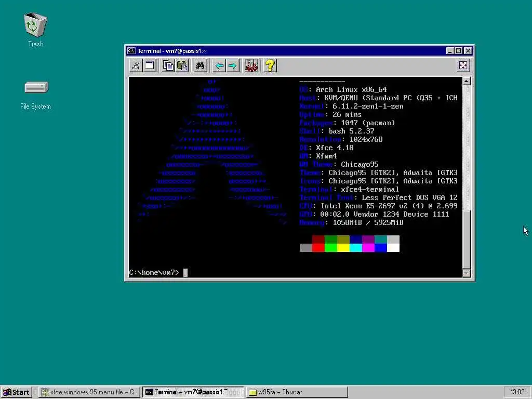The height and width of the screenshot is (399, 532).
Task: Click the kernel text '6.11.2-zen1-1-zen'
Action: click(368, 106)
